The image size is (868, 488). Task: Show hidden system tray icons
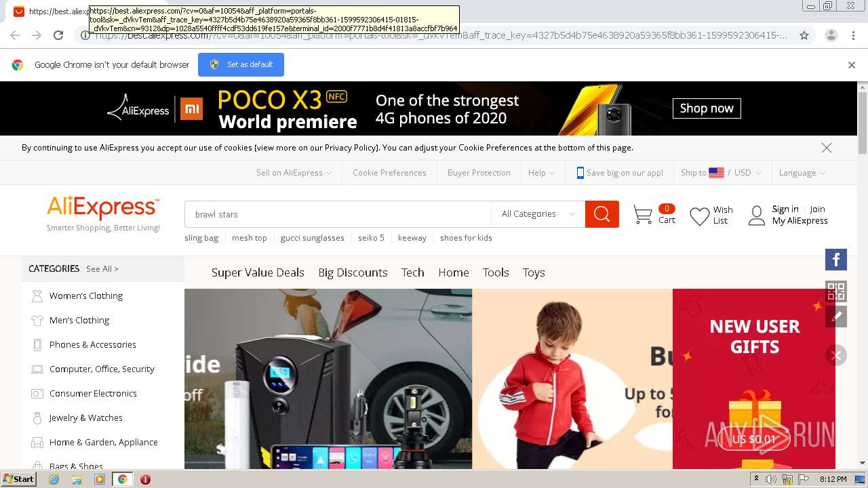pyautogui.click(x=756, y=479)
